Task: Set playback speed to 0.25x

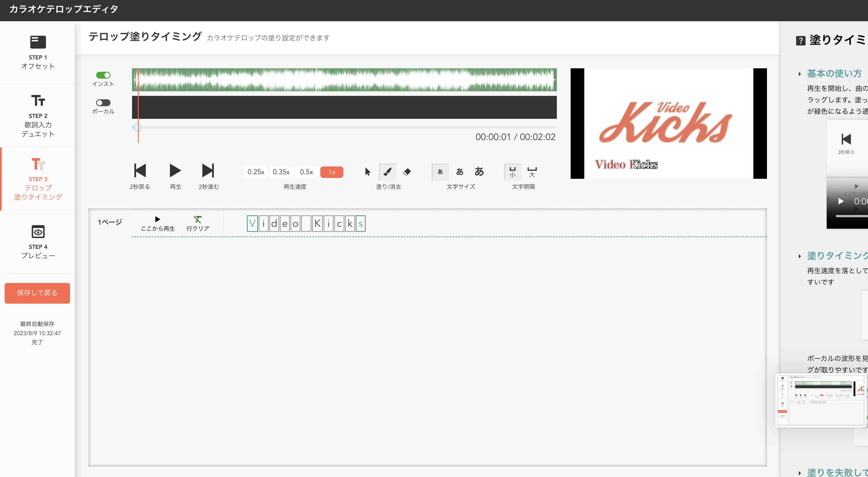Action: (x=256, y=172)
